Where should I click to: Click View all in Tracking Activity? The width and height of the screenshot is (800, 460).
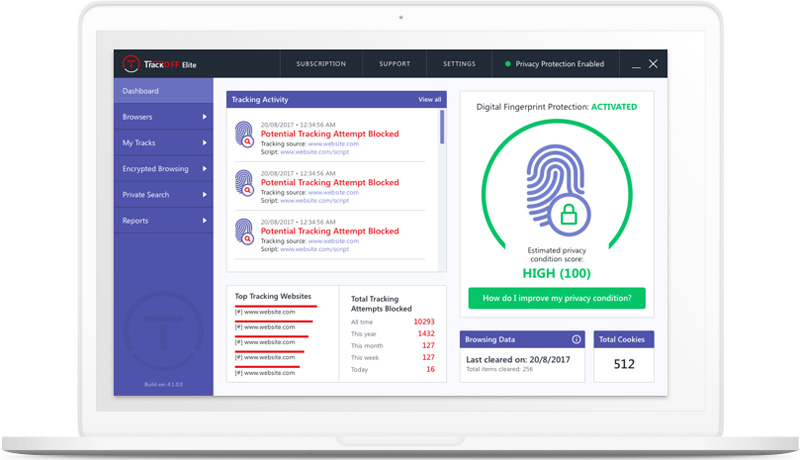pos(430,99)
